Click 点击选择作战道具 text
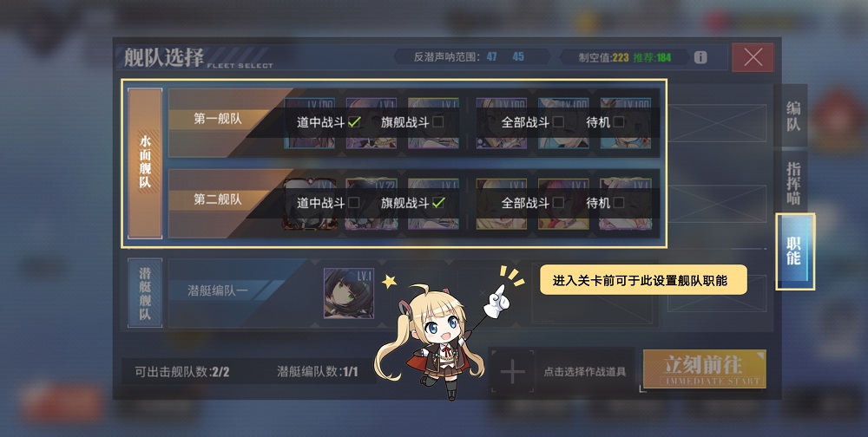This screenshot has height=437, width=868. point(584,372)
